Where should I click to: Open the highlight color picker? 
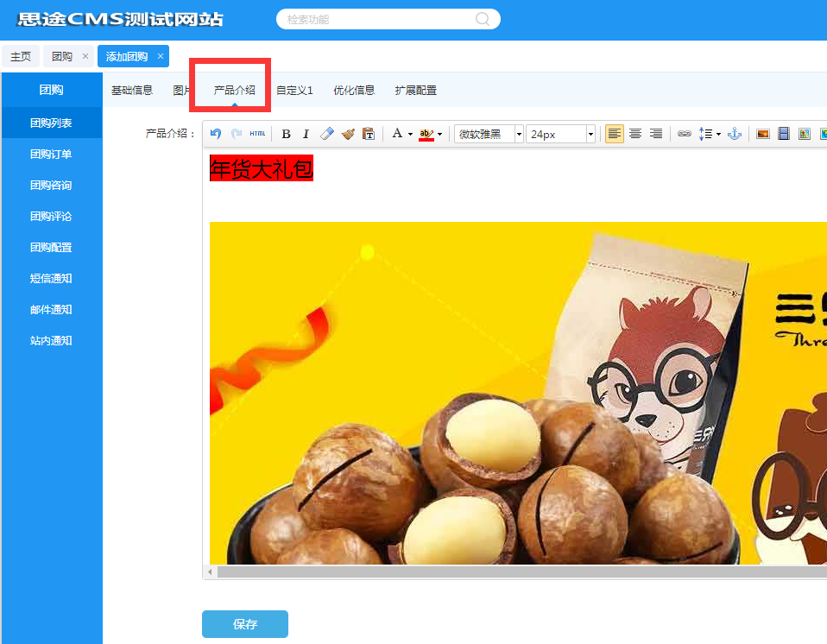point(426,134)
